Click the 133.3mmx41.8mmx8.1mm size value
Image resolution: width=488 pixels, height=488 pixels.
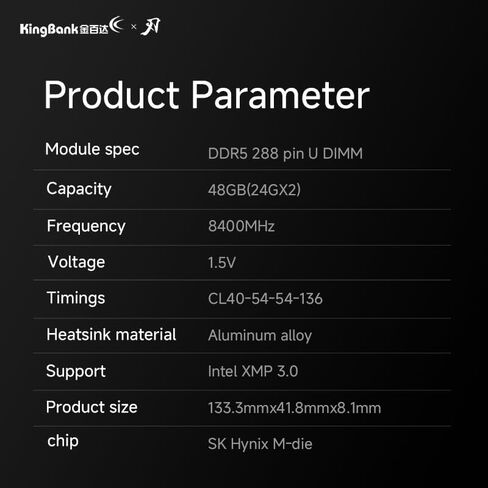(x=295, y=408)
